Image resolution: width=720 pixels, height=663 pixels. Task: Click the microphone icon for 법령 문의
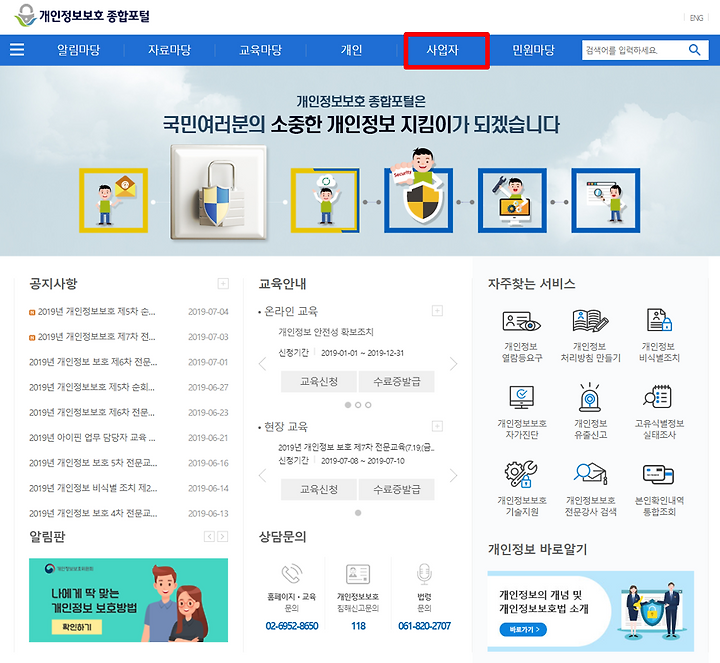(424, 574)
